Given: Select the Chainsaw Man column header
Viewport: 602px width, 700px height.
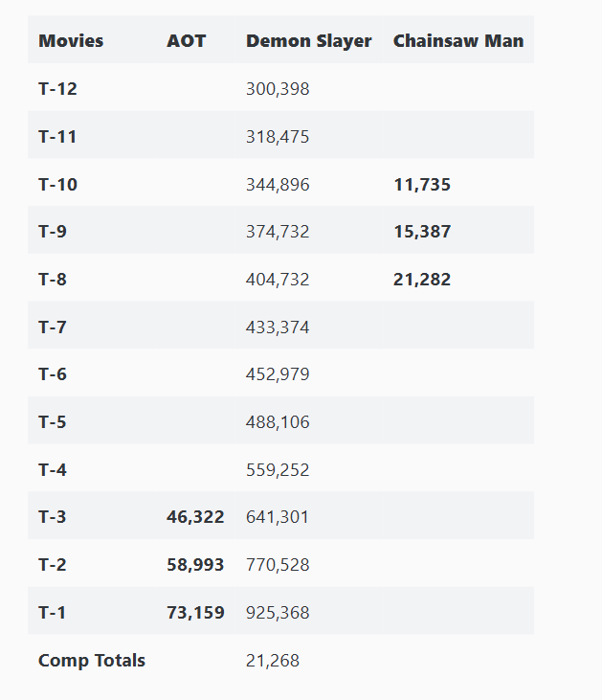Looking at the screenshot, I should 457,41.
